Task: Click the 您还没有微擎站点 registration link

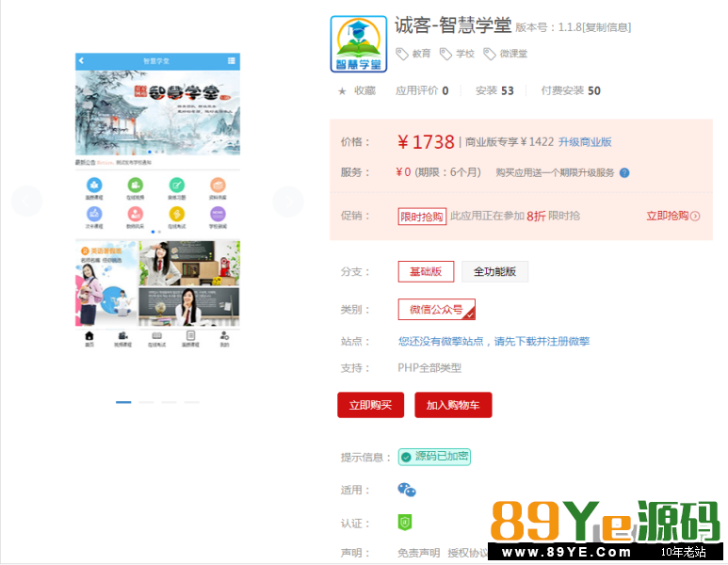Action: tap(494, 342)
